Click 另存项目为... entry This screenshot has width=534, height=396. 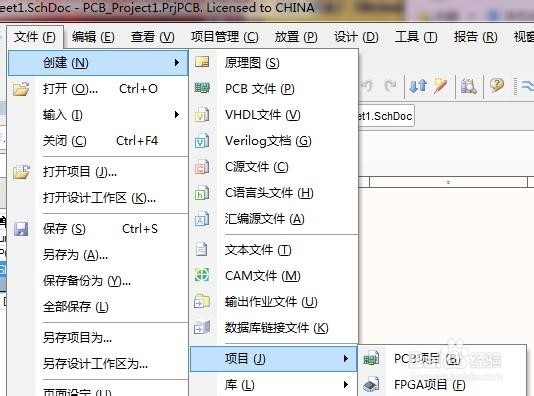pyautogui.click(x=98, y=338)
